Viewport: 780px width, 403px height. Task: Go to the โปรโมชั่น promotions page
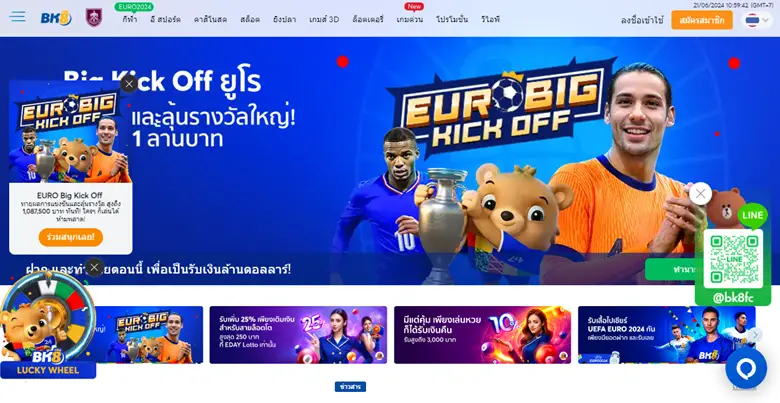tap(452, 19)
